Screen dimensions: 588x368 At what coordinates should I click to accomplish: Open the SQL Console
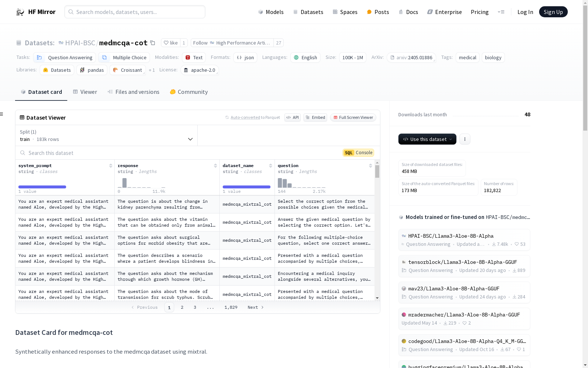click(358, 153)
